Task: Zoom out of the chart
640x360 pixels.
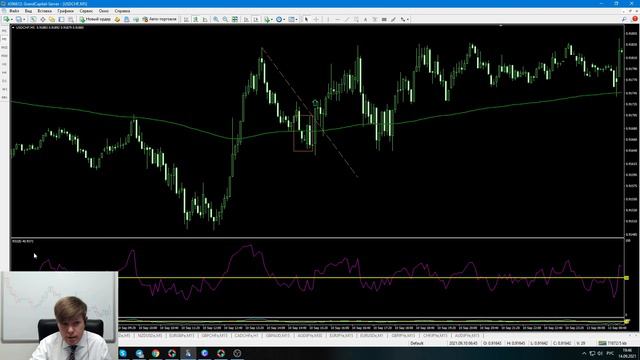Action: point(225,19)
